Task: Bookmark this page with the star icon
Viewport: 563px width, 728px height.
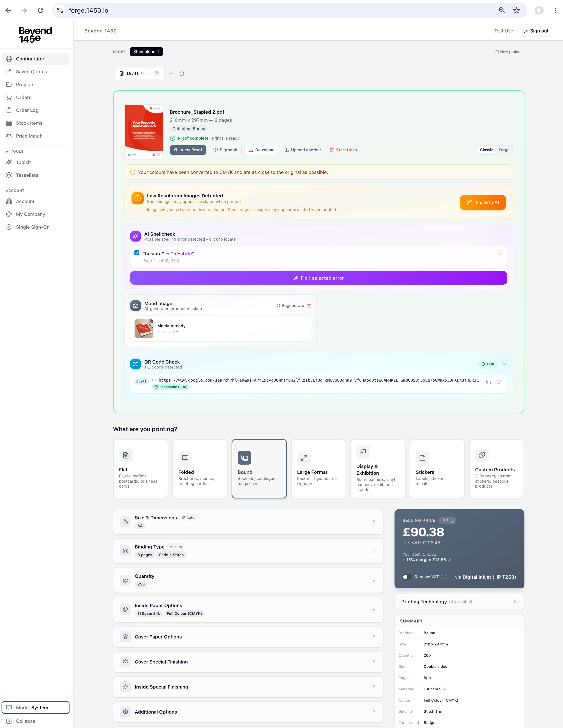Action: [x=516, y=10]
